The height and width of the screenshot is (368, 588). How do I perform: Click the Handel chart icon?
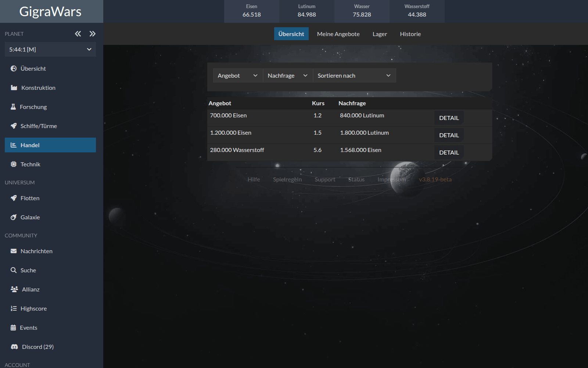click(14, 145)
